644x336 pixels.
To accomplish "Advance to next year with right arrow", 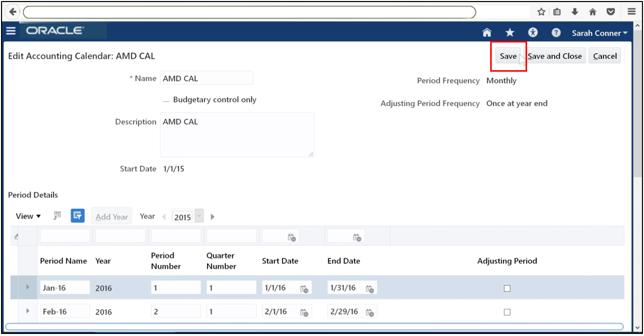I will tap(212, 216).
